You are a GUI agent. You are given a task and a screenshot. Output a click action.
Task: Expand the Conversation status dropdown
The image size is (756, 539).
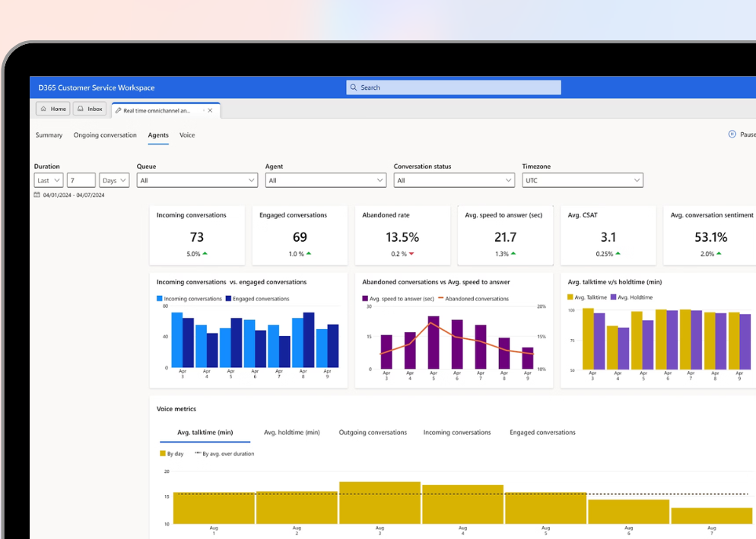point(454,180)
